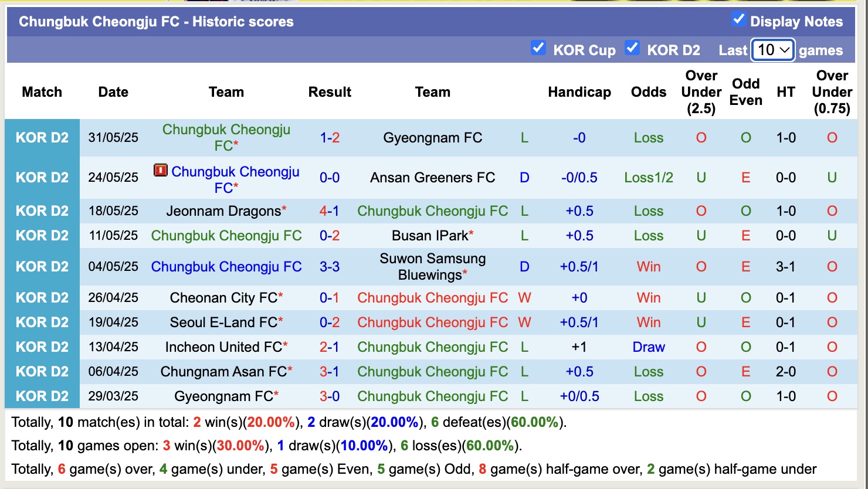This screenshot has width=868, height=489.
Task: Open Suwon Samsung Bluewings team link
Action: (x=433, y=266)
